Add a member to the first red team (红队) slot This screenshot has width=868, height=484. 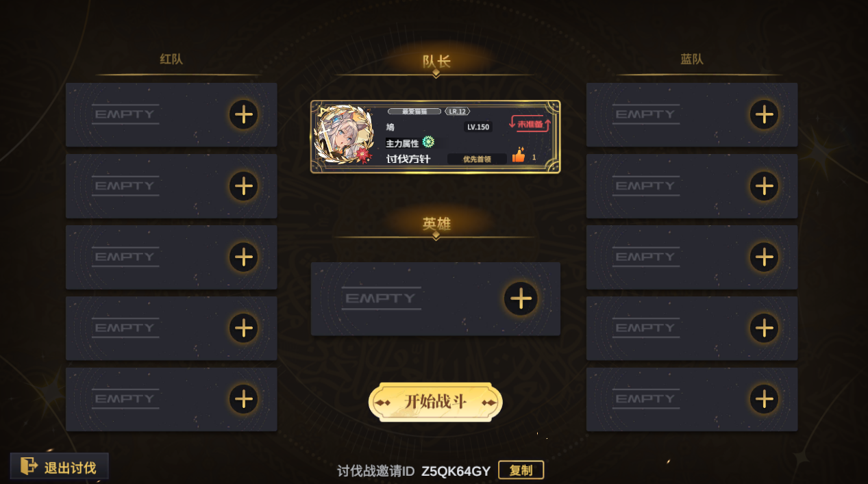tap(243, 114)
